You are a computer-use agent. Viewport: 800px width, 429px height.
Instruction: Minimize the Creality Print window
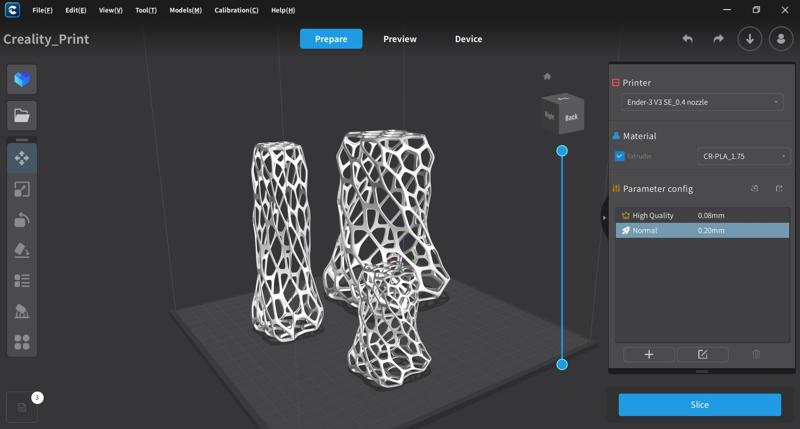[x=727, y=10]
